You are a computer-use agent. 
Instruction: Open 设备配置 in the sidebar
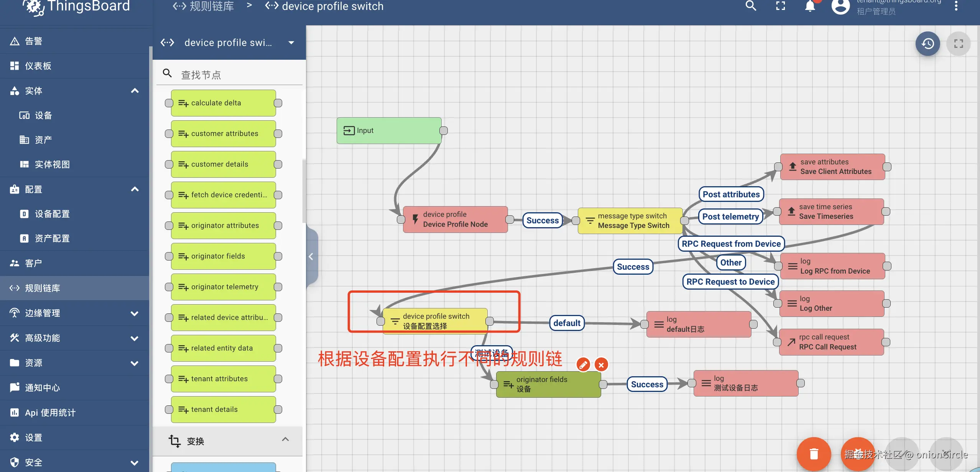coord(52,214)
